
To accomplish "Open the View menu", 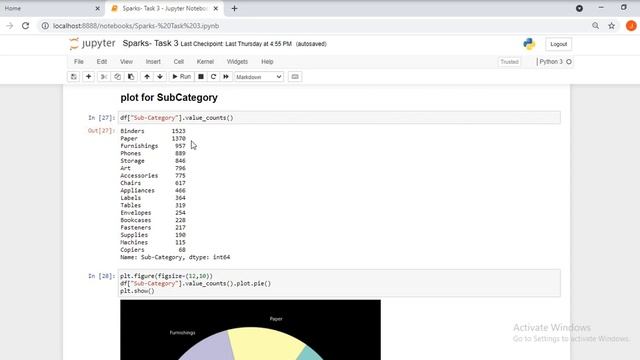I will coord(126,62).
